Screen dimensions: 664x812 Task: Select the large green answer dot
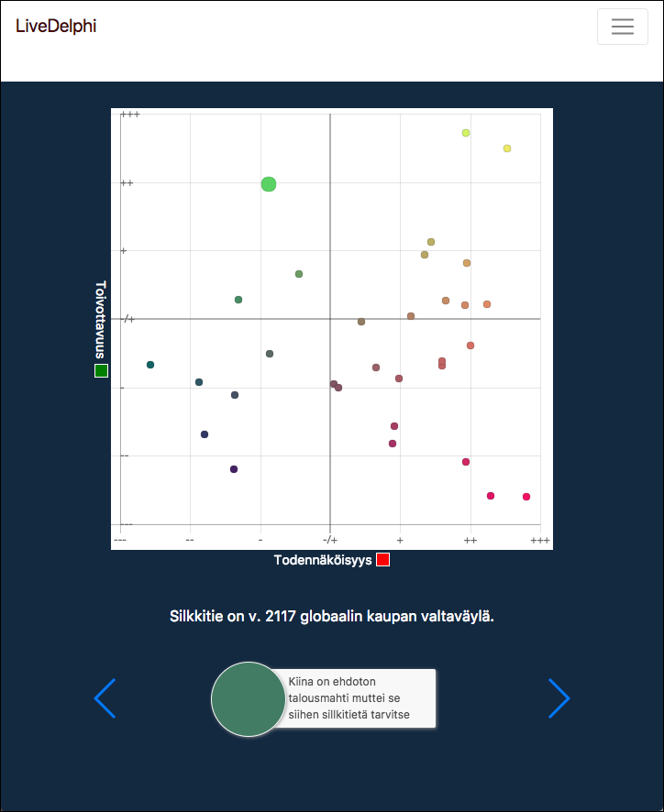coord(269,184)
